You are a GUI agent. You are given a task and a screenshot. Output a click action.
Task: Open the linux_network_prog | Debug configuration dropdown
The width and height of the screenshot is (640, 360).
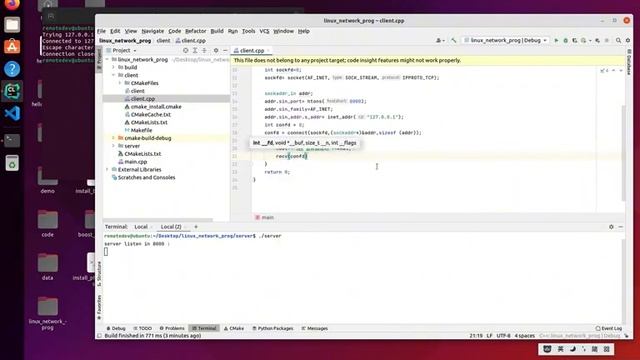click(505, 40)
